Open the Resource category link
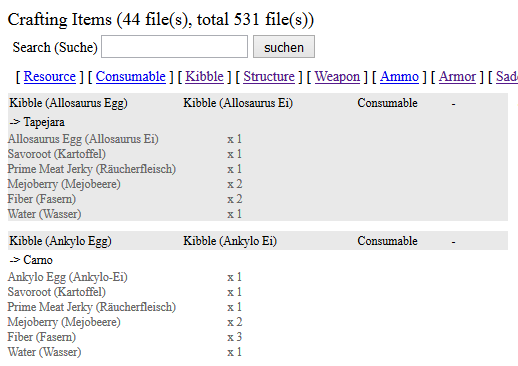The width and height of the screenshot is (518, 366). click(50, 77)
